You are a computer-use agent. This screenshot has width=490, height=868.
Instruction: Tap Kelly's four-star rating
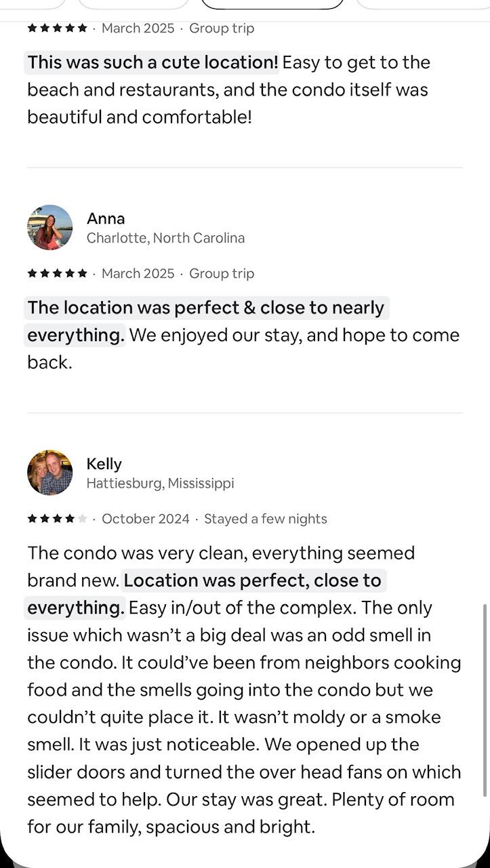[58, 519]
